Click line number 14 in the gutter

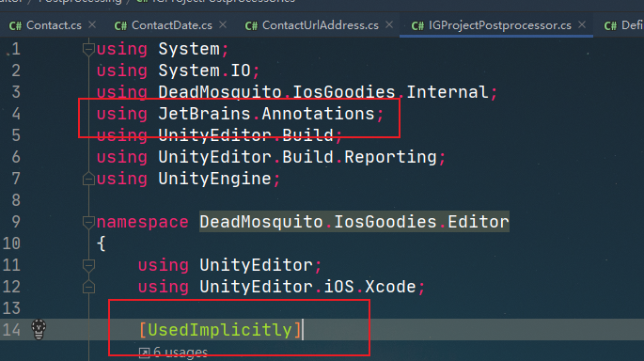click(11, 330)
